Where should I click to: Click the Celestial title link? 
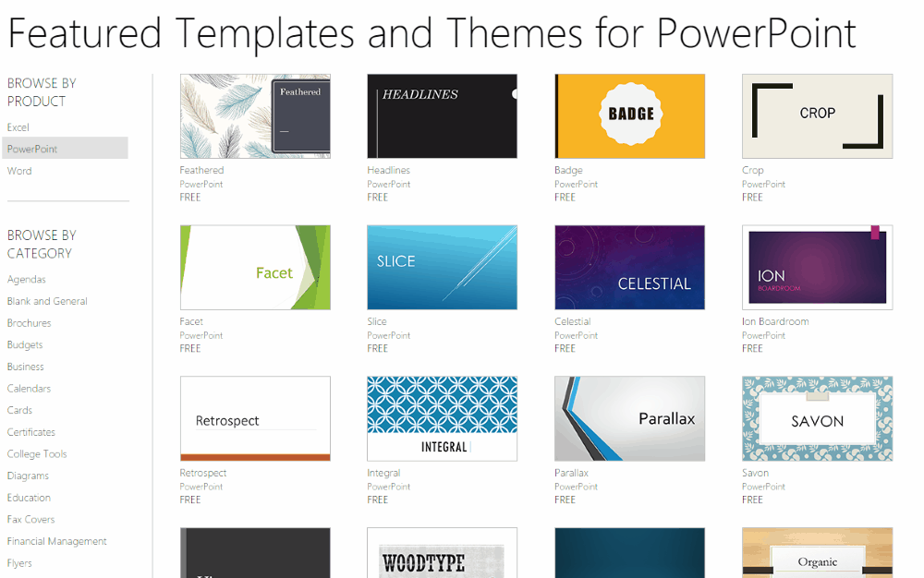pyautogui.click(x=572, y=321)
